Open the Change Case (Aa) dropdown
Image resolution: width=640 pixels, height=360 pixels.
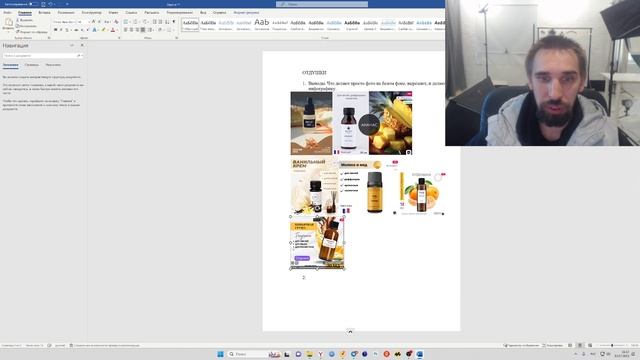(107, 21)
